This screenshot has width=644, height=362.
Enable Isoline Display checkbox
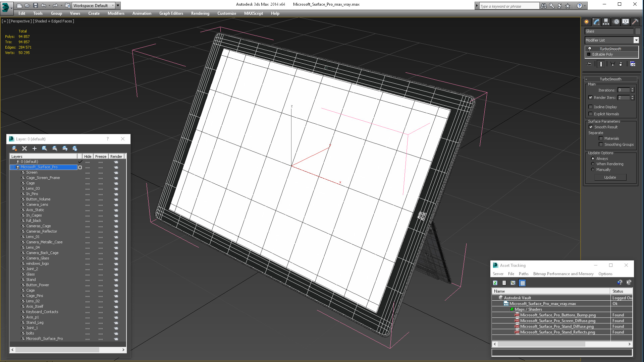591,107
